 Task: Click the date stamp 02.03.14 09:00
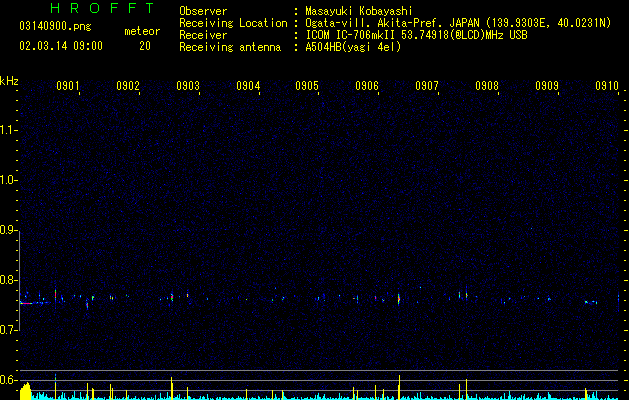(61, 46)
